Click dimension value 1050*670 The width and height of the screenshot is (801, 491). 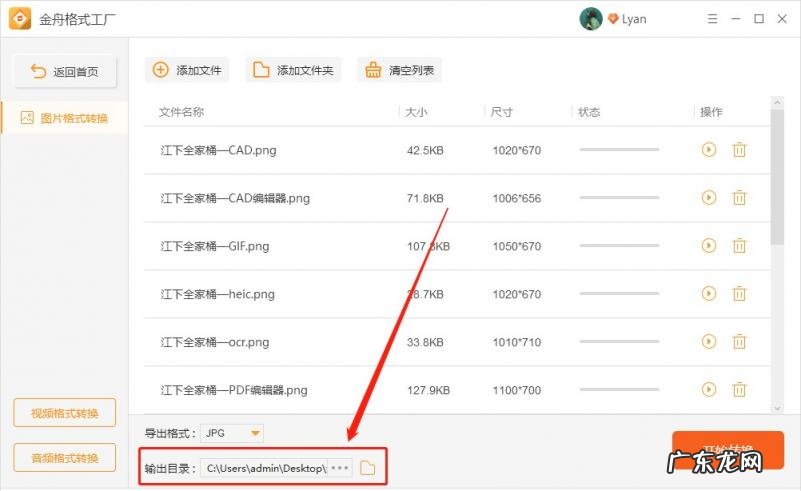pyautogui.click(x=516, y=246)
